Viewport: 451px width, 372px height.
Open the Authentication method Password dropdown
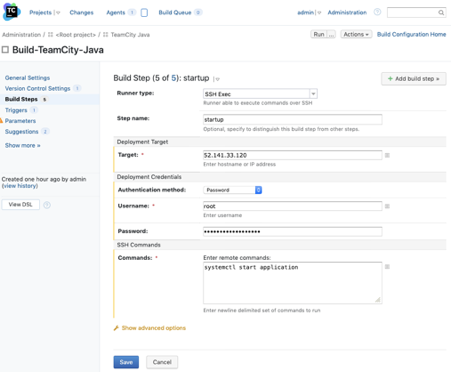233,190
